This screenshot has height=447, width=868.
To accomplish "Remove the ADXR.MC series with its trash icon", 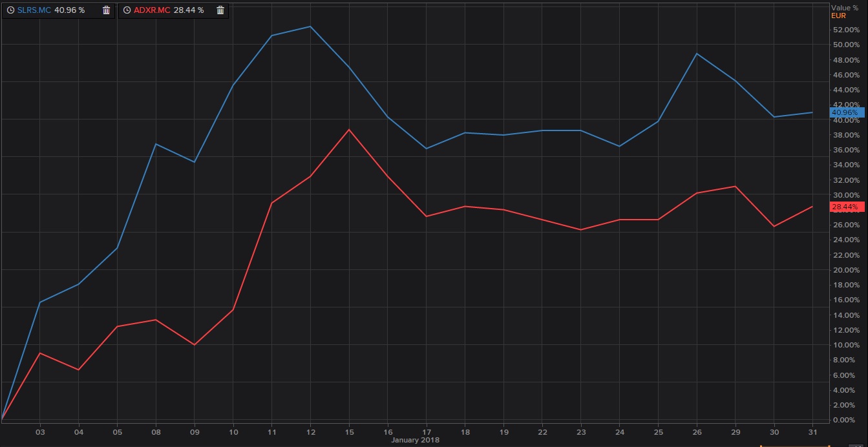I will pos(220,10).
